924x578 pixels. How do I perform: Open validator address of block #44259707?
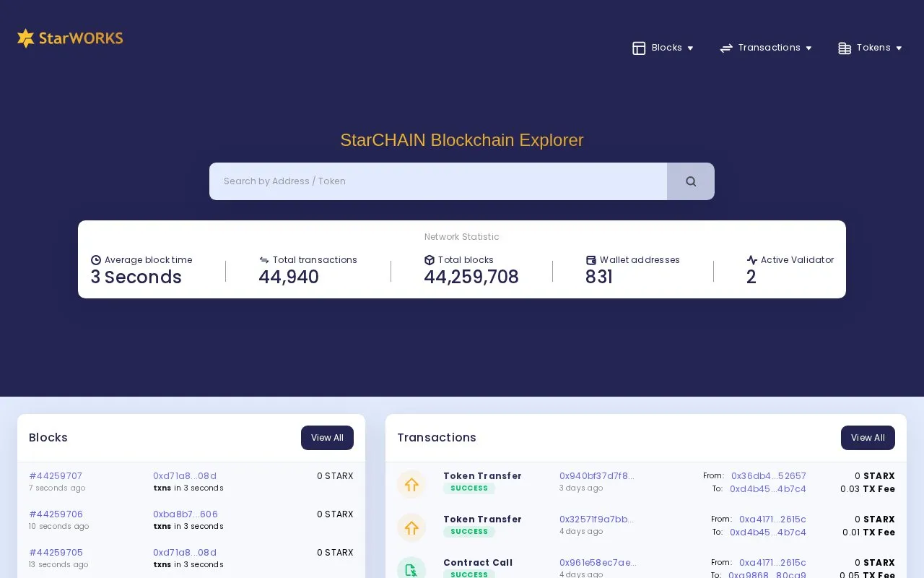(185, 476)
